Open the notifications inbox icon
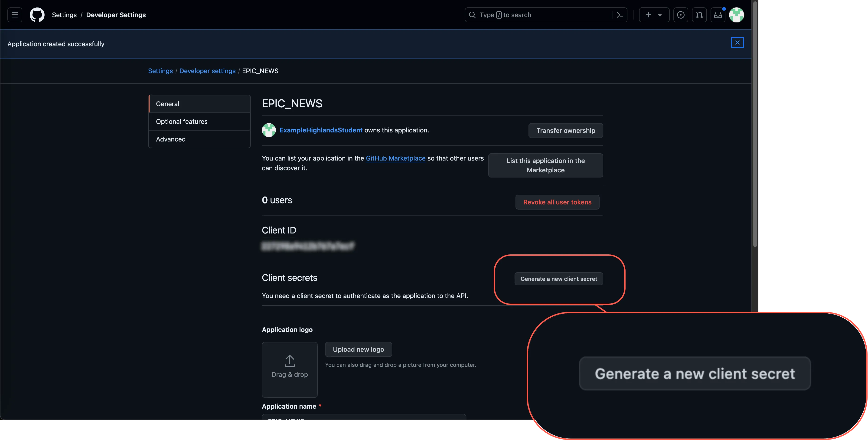The width and height of the screenshot is (868, 440). click(718, 15)
